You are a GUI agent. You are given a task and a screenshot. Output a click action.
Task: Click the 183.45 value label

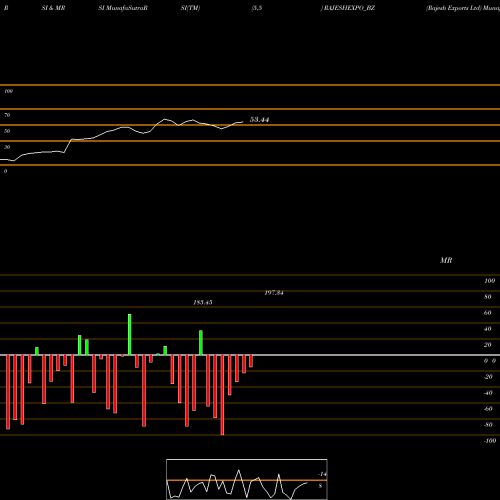tap(203, 302)
